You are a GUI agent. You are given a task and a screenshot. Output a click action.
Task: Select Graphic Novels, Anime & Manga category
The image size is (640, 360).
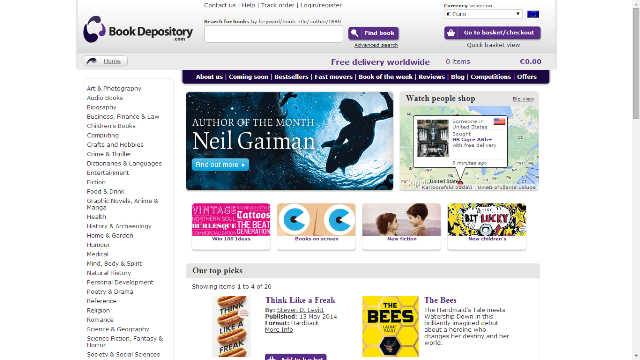point(122,204)
